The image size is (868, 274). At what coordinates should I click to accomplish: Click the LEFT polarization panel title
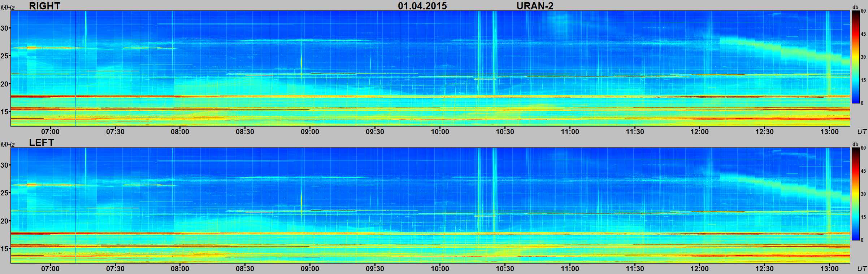click(x=42, y=143)
